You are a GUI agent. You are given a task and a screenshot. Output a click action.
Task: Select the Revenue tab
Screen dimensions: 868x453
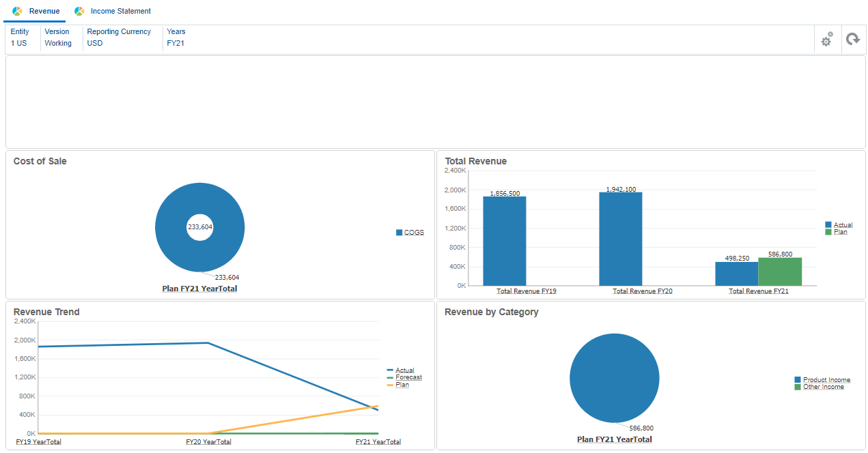pos(42,11)
